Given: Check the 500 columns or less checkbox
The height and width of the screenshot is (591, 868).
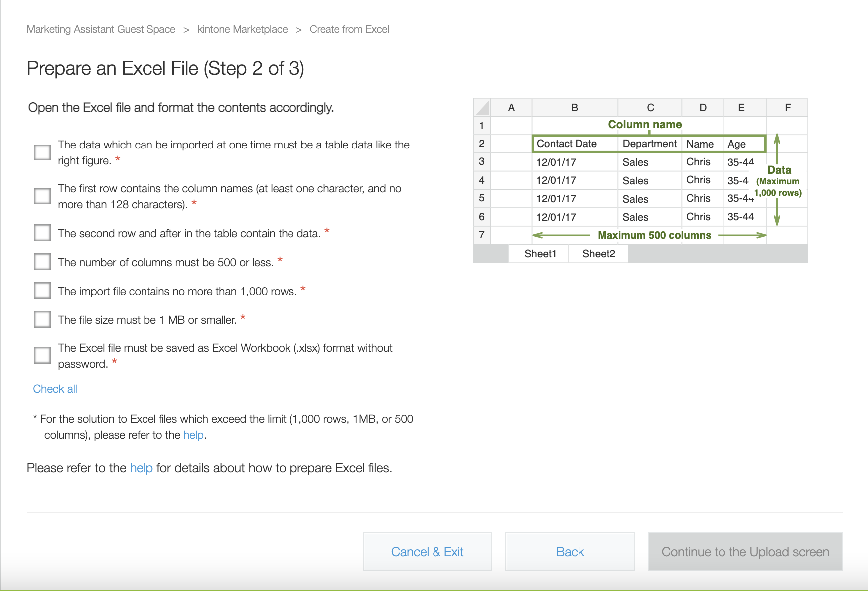Looking at the screenshot, I should point(42,261).
